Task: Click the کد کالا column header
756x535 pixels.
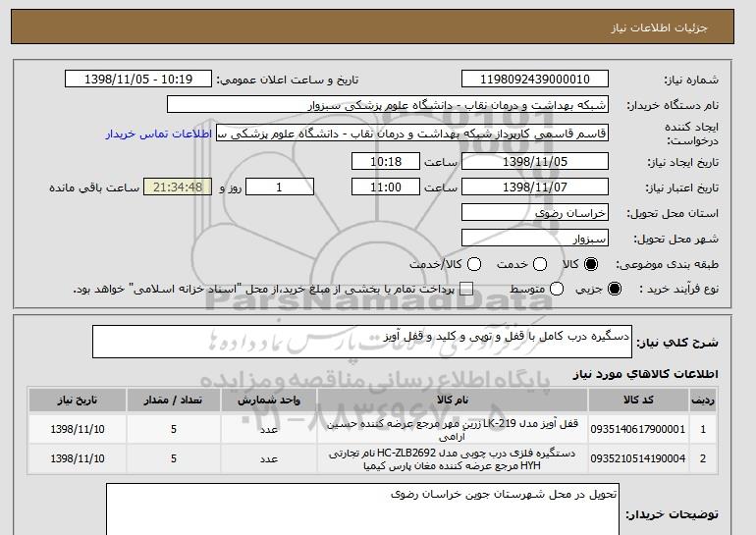Action: coord(638,401)
